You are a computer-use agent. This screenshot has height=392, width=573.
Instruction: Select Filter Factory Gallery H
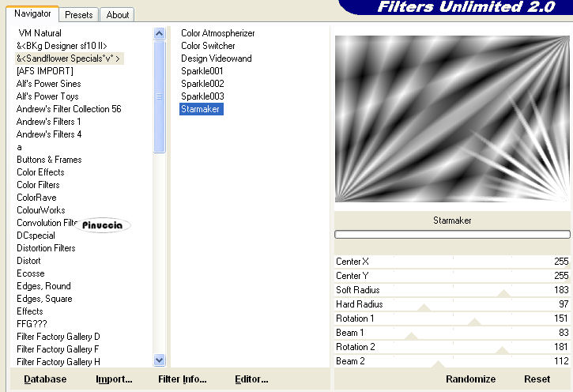pyautogui.click(x=58, y=362)
